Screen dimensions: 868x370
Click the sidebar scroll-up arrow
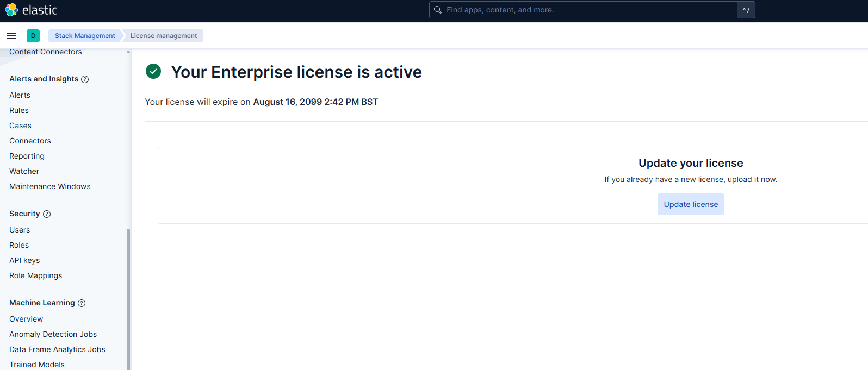click(128, 52)
